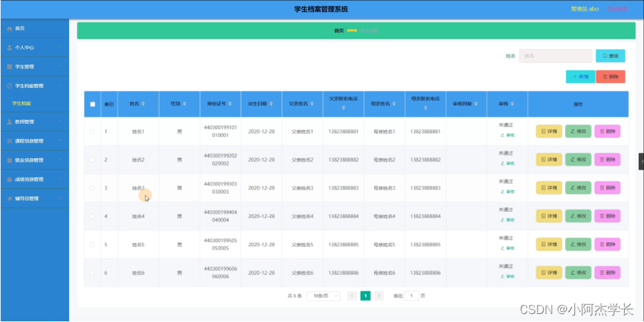This screenshot has height=322, width=644.
Task: Go to previous page arrow in pagination
Action: [352, 295]
